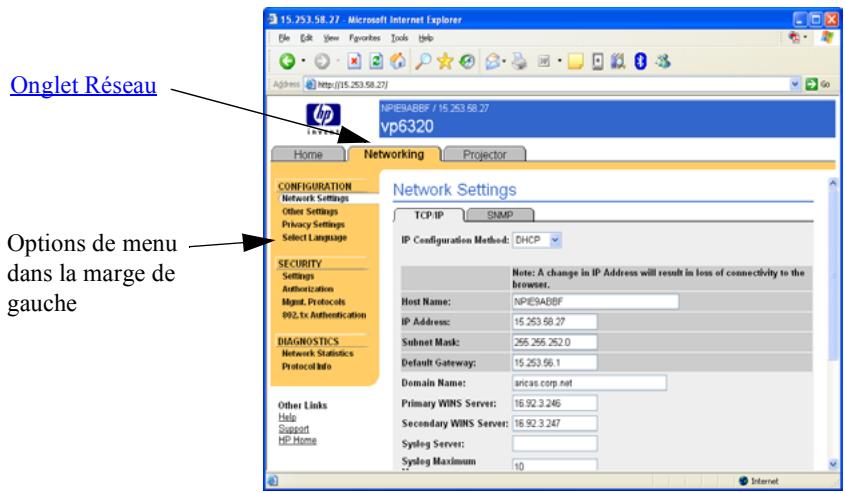Screen dimensions: 845x493
Task: Open Security Settings link
Action: coord(297,276)
